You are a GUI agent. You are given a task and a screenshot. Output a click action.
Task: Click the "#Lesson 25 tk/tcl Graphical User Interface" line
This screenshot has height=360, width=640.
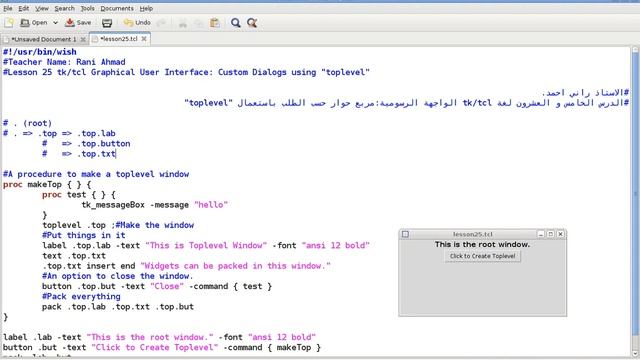tap(186, 72)
